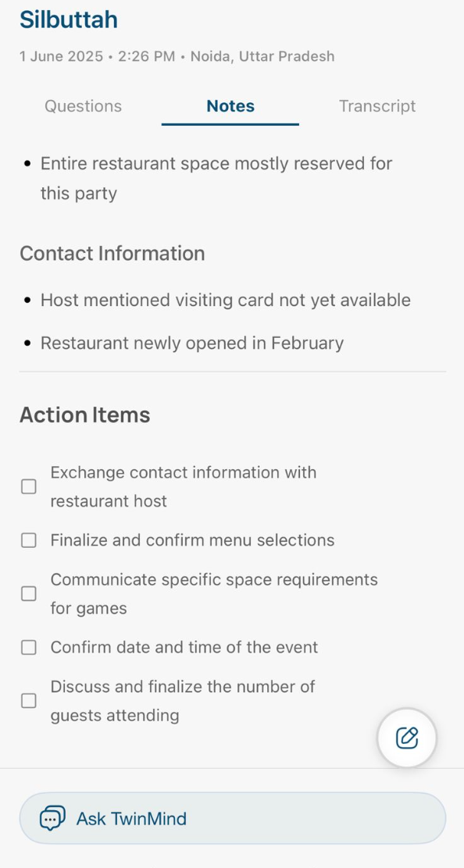The image size is (464, 868).
Task: Tap the floating edit note pencil icon
Action: tap(407, 738)
